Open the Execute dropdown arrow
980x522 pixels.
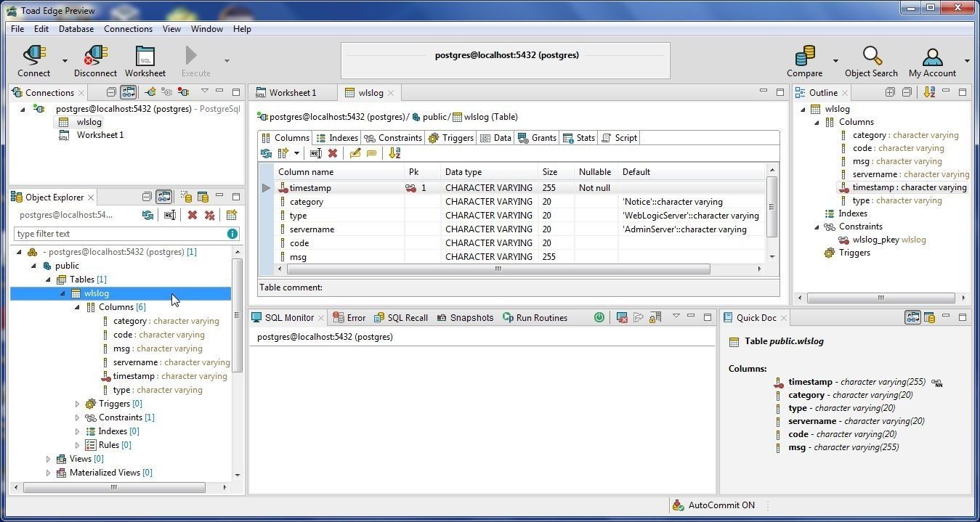pos(226,61)
